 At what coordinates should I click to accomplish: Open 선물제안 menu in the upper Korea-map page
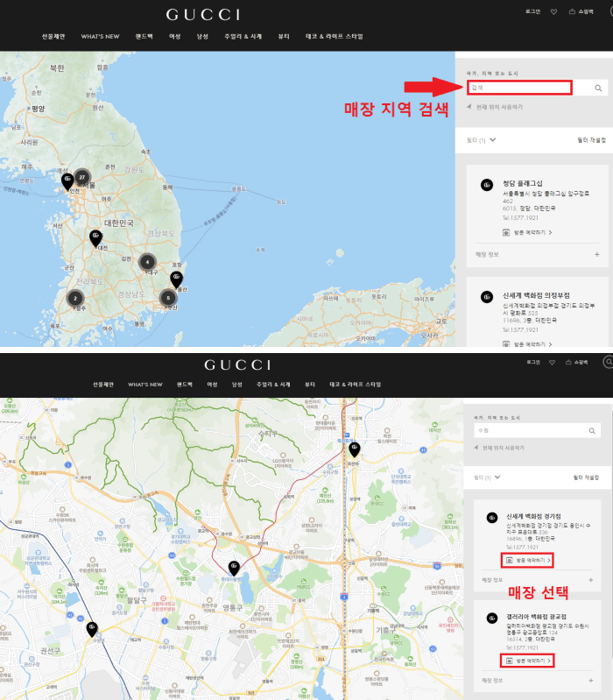click(53, 37)
